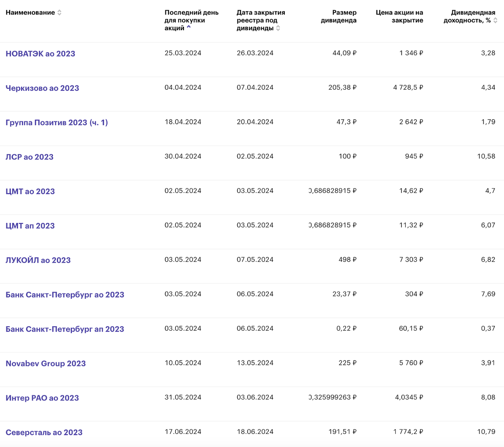
Task: Select yield value 10,79
Action: click(x=486, y=431)
